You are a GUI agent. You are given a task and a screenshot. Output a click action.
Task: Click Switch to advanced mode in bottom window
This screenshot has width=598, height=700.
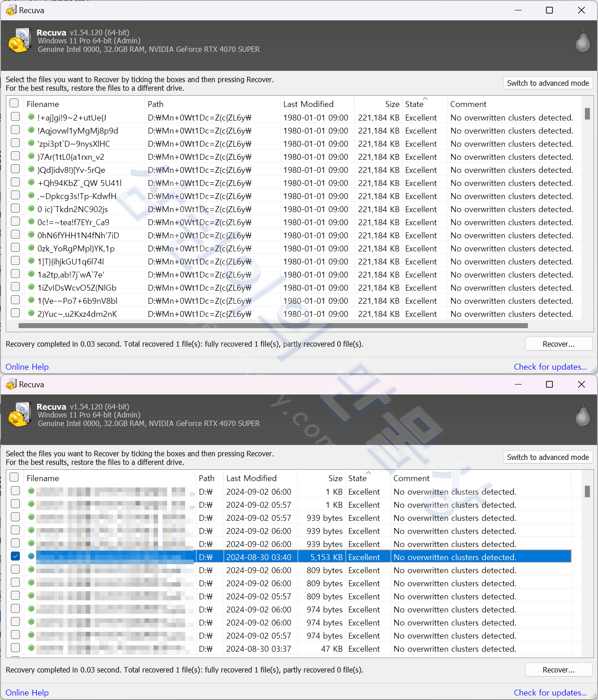click(x=548, y=457)
